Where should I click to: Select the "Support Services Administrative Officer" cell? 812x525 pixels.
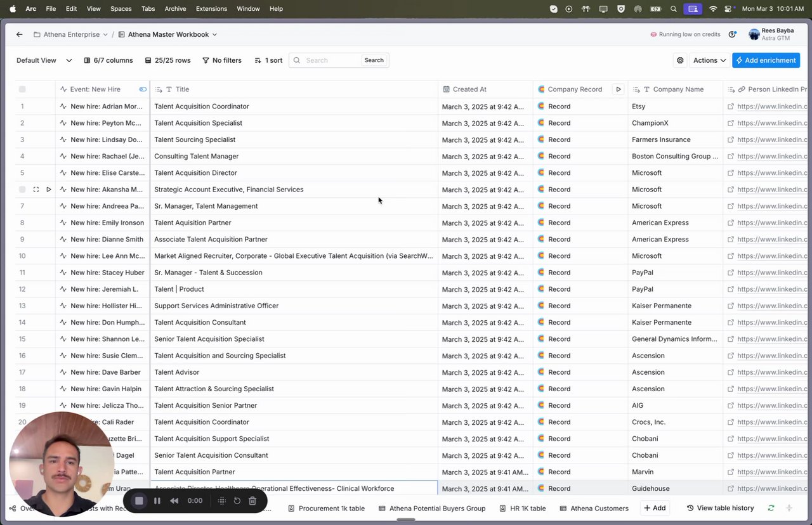[294, 306]
